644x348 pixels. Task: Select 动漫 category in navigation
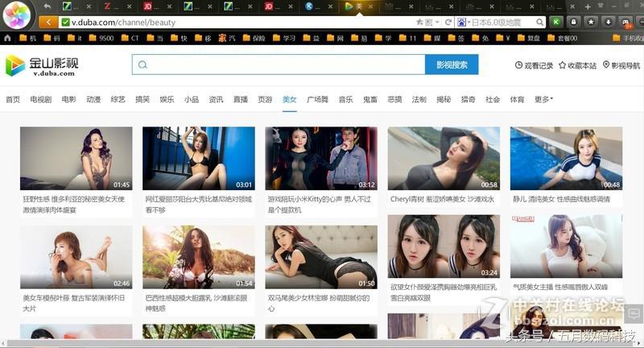pos(93,99)
